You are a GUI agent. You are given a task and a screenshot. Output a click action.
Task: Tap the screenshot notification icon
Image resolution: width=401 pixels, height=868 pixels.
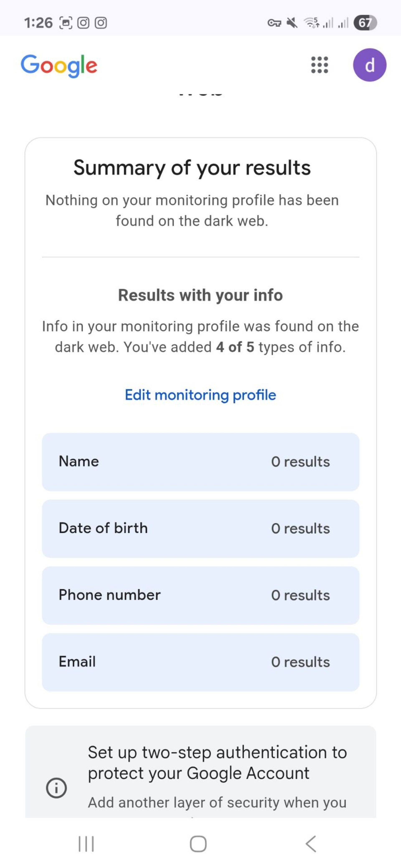tap(66, 23)
